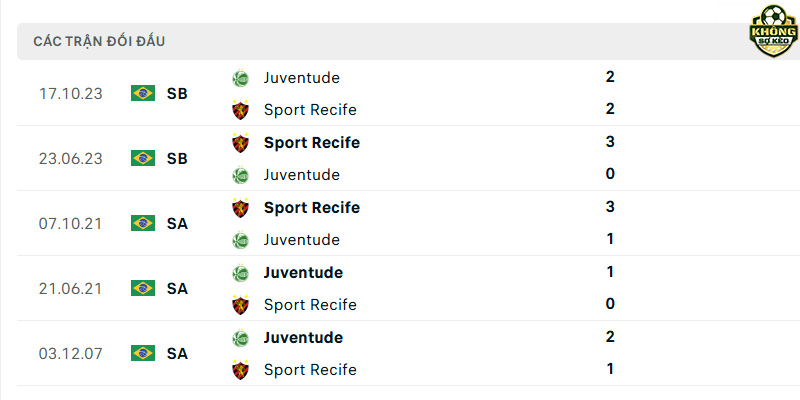Click Juventude crest in 23.06.23 match
Screen dimensions: 800x400
click(x=240, y=175)
